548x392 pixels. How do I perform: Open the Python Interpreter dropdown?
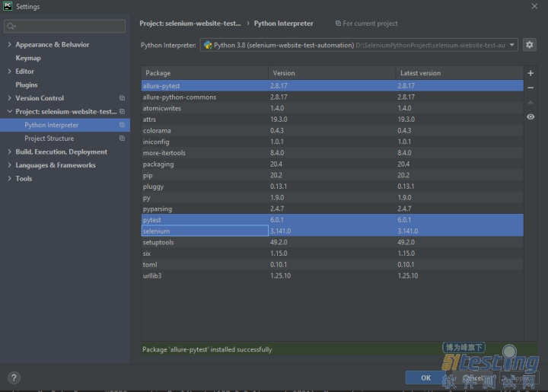(x=511, y=45)
